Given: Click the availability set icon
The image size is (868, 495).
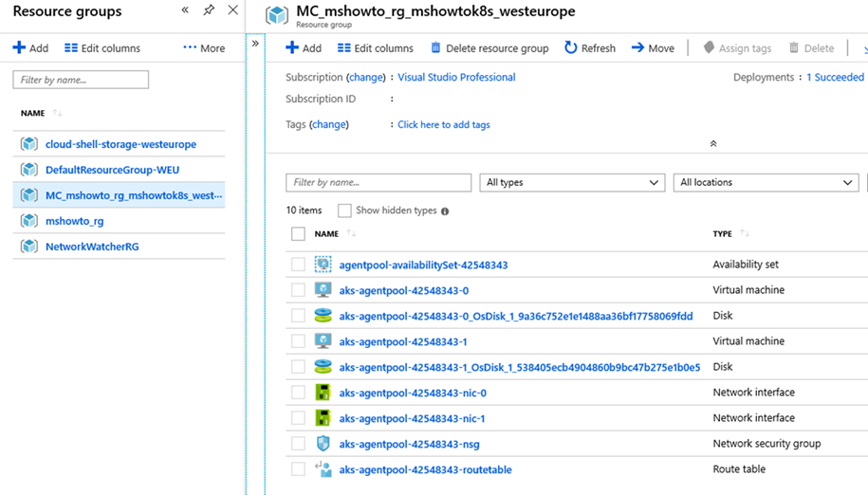Looking at the screenshot, I should [x=323, y=264].
